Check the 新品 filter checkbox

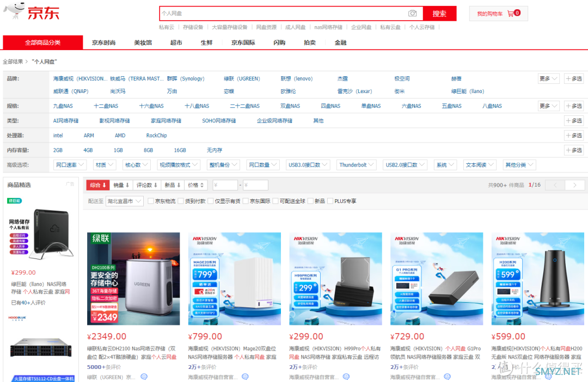point(310,201)
